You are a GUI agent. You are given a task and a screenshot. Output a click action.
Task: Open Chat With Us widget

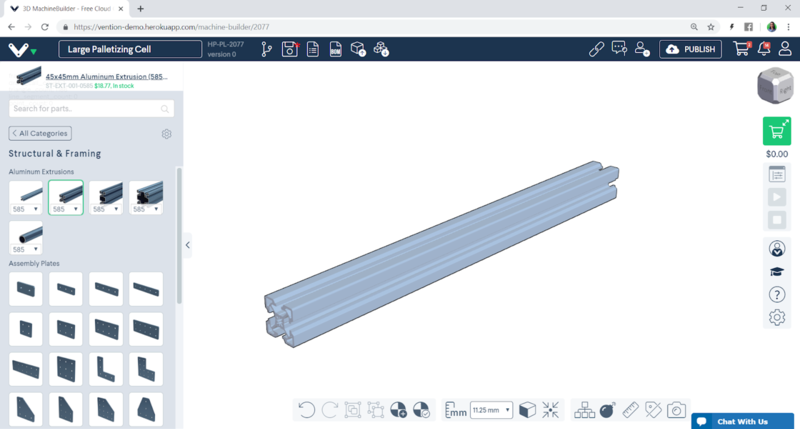[742, 421]
